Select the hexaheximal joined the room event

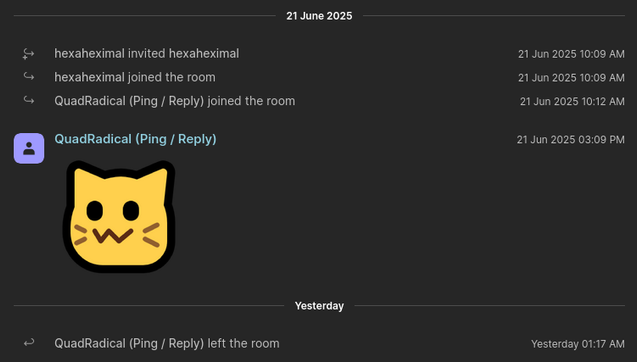(135, 77)
